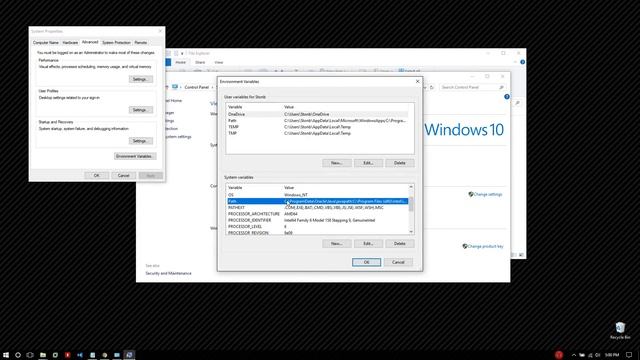Click computer icon in Control Panel address bar
This screenshot has width=640, height=360.
pyautogui.click(x=175, y=87)
